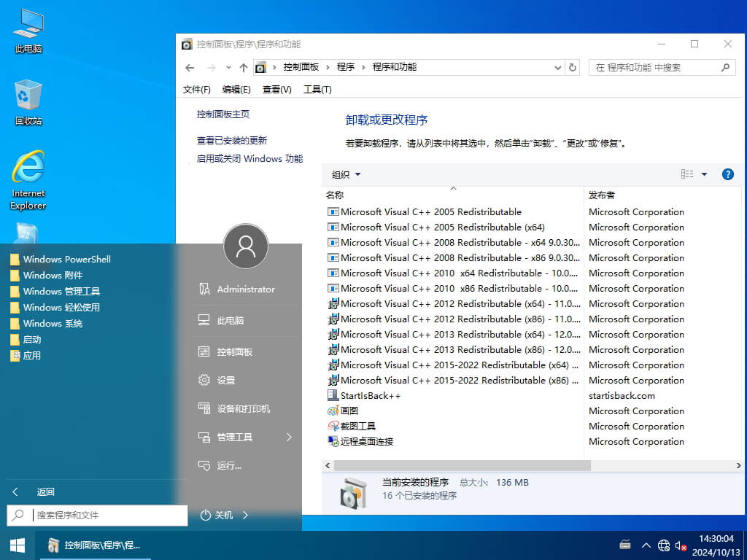Open the touch keyboard tray icon
Screen dimensions: 747x560
(625, 545)
